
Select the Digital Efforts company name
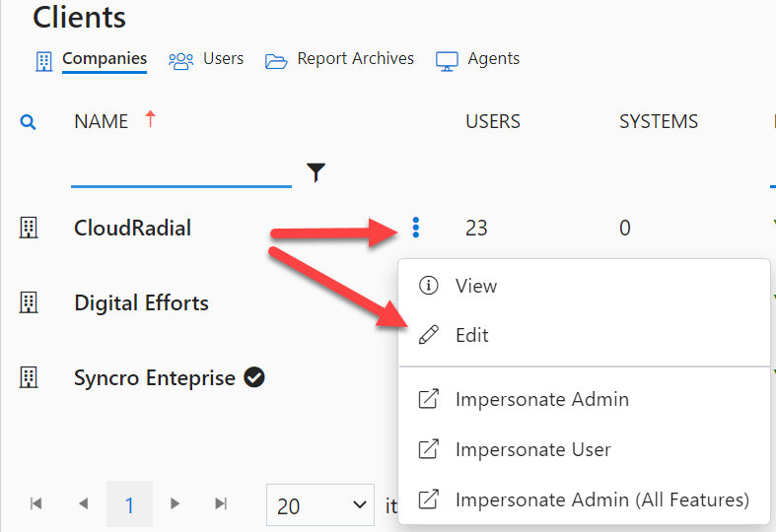tap(141, 302)
